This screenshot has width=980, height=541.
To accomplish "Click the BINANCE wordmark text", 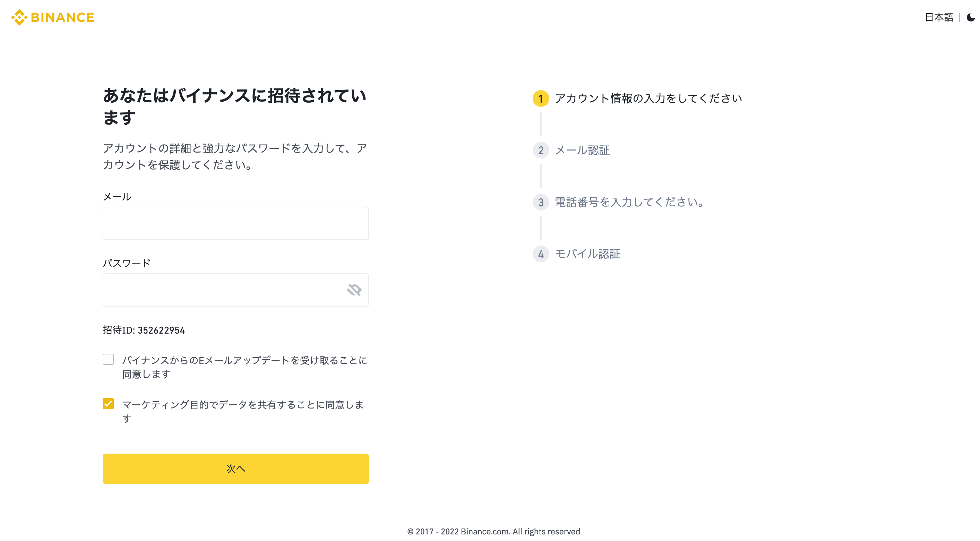I will click(62, 17).
